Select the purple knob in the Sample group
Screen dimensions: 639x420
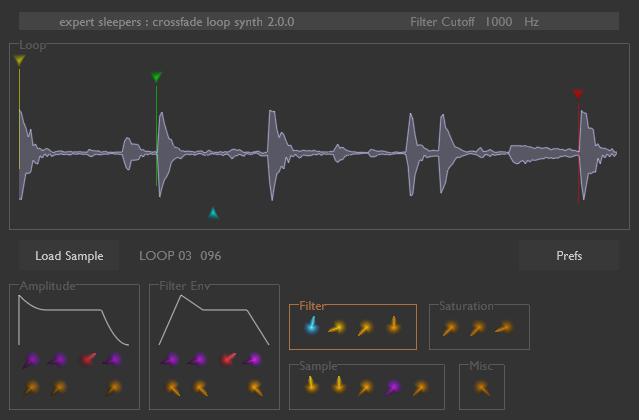393,387
